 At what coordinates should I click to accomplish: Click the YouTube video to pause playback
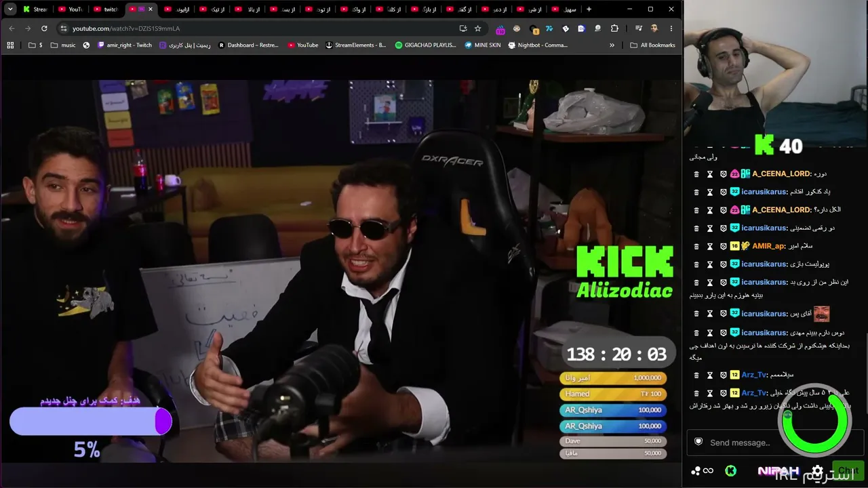click(x=341, y=271)
